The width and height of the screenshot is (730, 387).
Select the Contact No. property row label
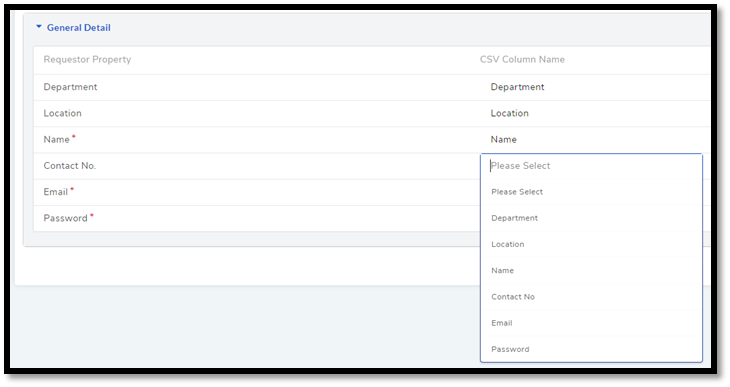[x=69, y=166]
